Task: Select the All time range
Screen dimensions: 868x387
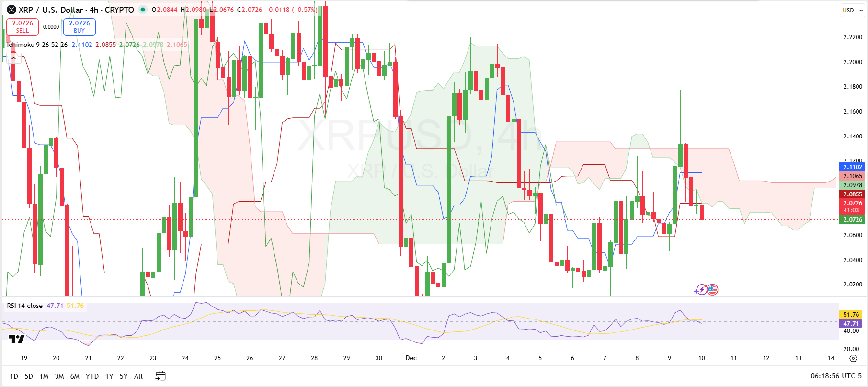Action: (x=138, y=376)
